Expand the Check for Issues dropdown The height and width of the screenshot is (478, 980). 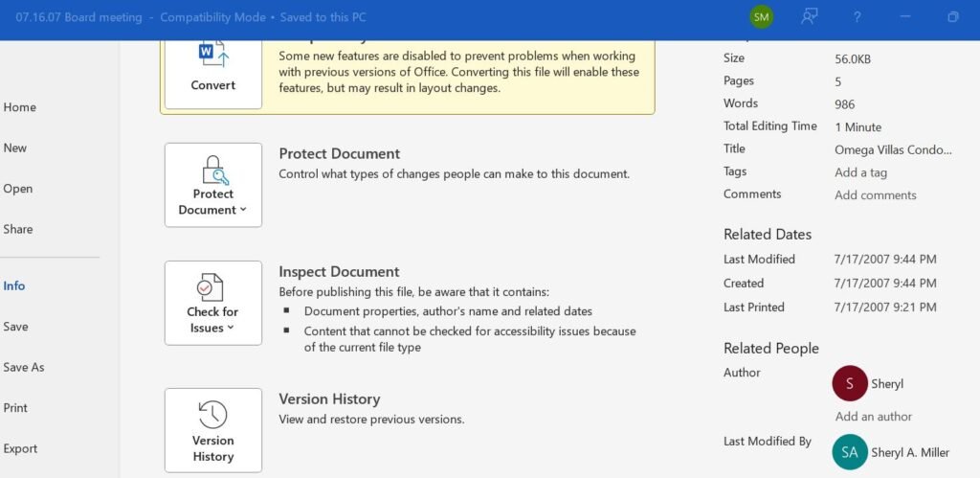tap(212, 303)
